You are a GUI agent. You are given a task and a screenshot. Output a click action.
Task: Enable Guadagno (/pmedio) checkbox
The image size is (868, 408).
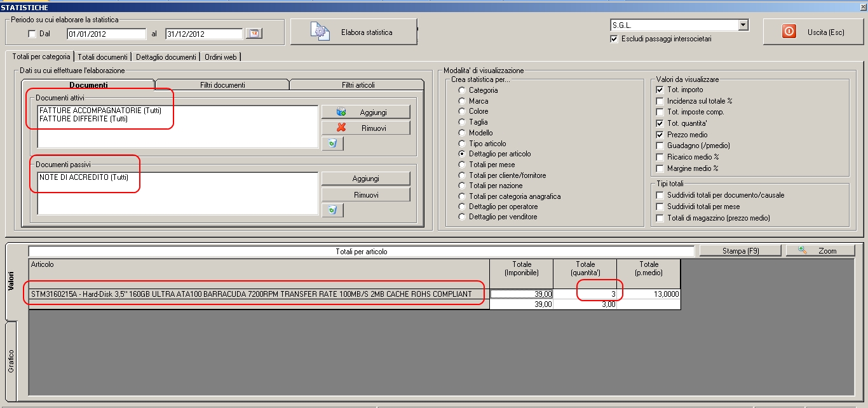(x=660, y=146)
